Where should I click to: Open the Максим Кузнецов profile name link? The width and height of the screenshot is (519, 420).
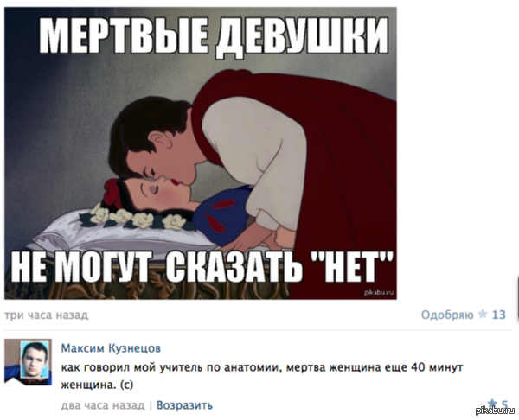(x=111, y=348)
